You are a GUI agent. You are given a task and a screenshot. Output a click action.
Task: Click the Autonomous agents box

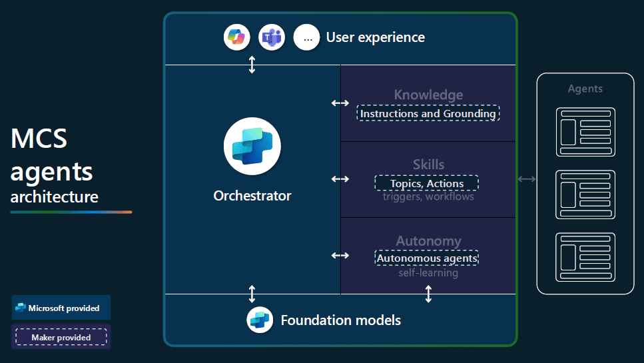(427, 258)
